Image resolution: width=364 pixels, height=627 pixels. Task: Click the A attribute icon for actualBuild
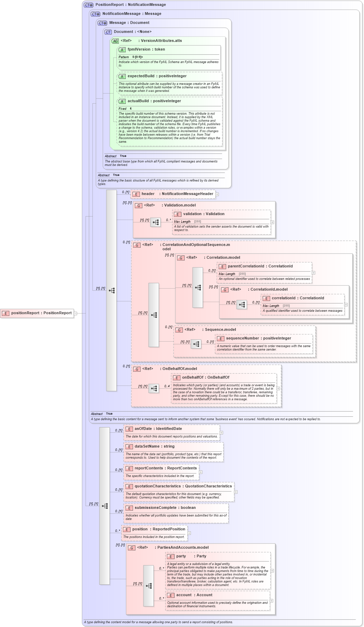click(122, 101)
